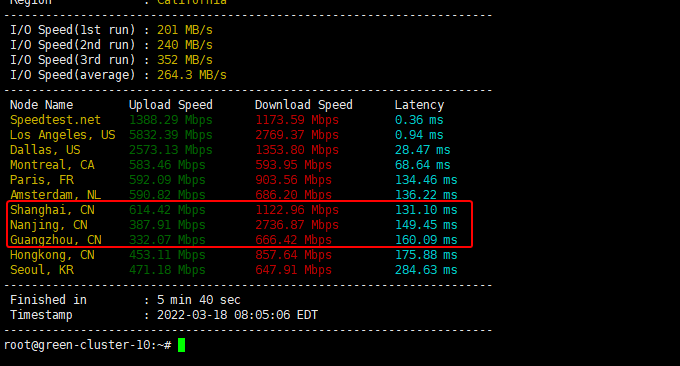The image size is (680, 366).
Task: Select the Paris, FR node name
Action: [42, 180]
